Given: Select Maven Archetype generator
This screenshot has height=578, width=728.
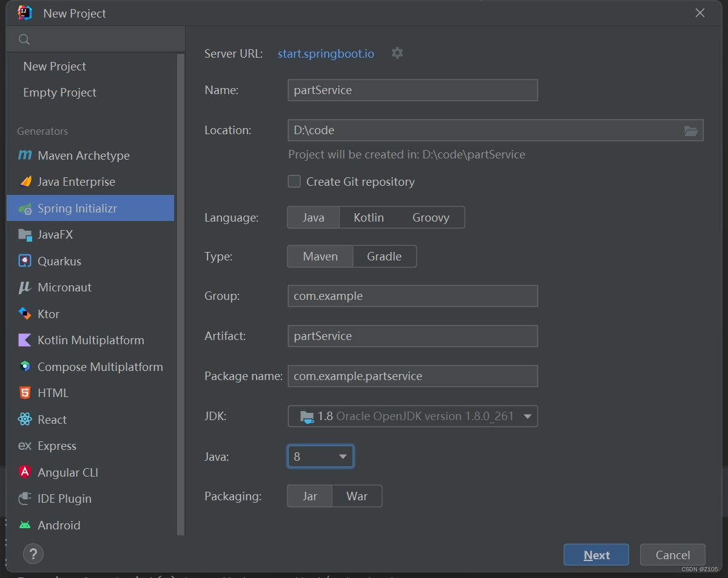Looking at the screenshot, I should click(x=90, y=155).
